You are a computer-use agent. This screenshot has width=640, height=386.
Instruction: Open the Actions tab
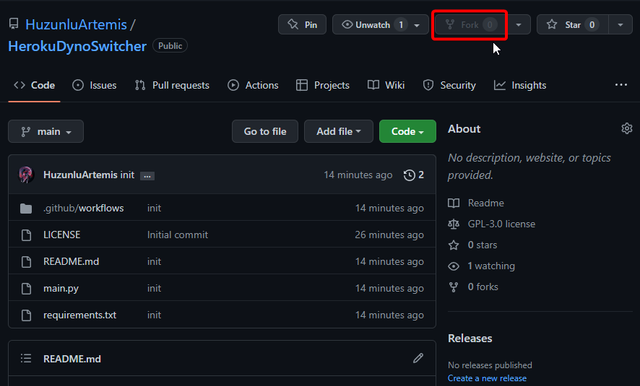pyautogui.click(x=253, y=85)
